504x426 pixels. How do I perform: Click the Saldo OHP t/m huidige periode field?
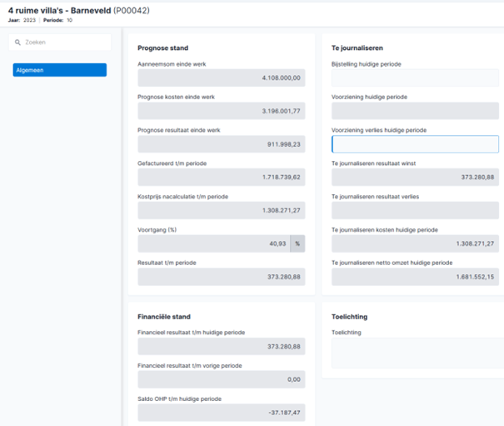tap(222, 413)
